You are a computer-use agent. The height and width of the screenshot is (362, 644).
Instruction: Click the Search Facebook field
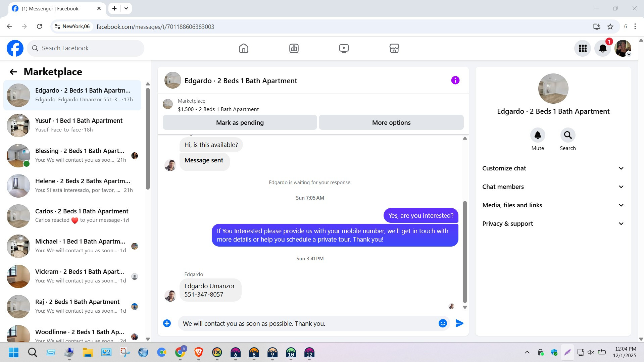tap(86, 48)
